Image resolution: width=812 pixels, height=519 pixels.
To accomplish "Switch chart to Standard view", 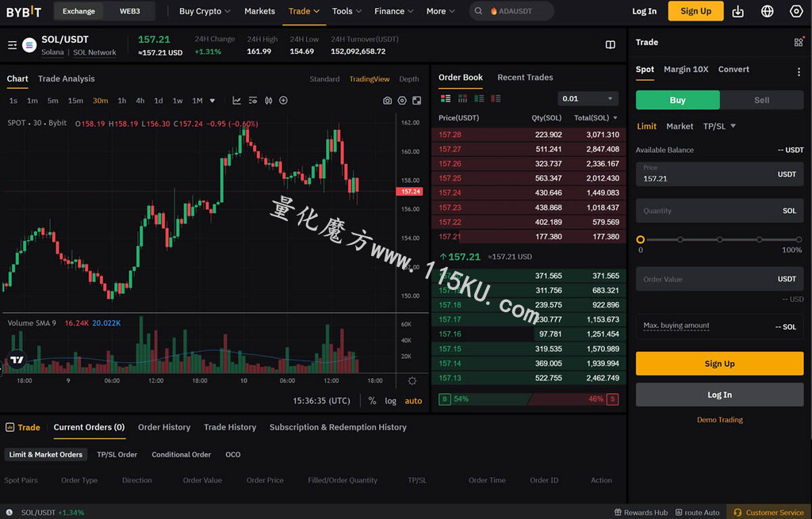I will coord(324,78).
